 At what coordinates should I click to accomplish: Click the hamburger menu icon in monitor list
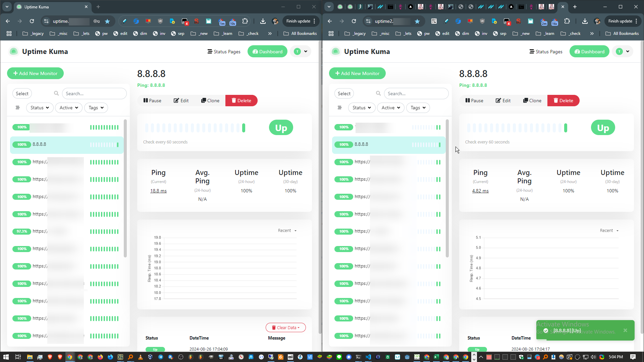click(x=18, y=107)
